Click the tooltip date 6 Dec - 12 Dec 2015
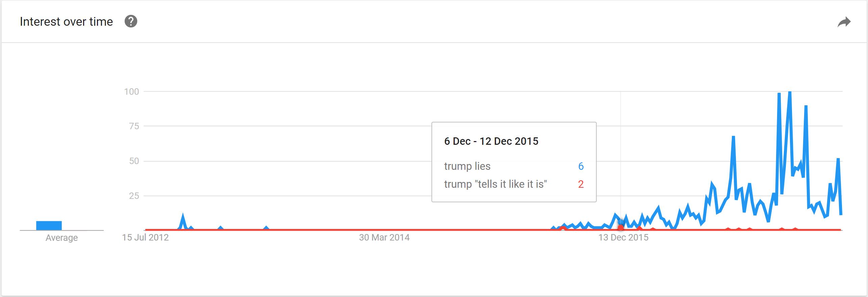 491,141
